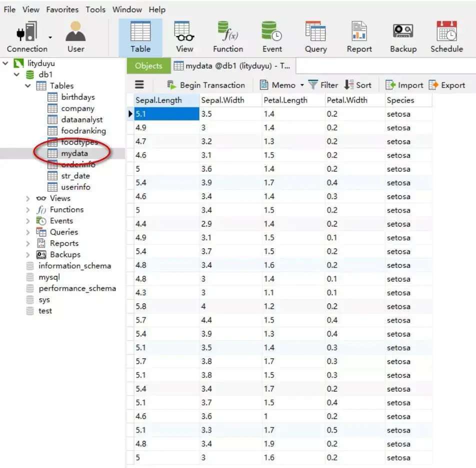Click the Petal.Width column header

tap(355, 100)
